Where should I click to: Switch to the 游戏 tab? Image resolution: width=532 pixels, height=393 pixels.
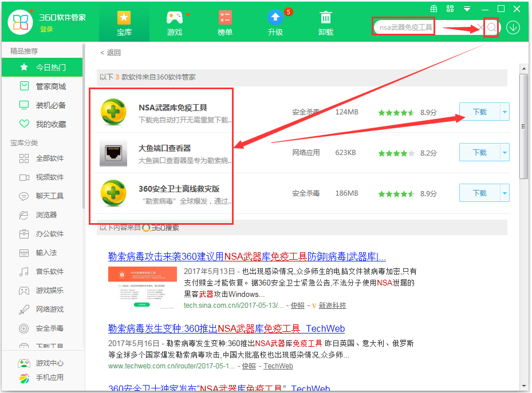tap(175, 23)
